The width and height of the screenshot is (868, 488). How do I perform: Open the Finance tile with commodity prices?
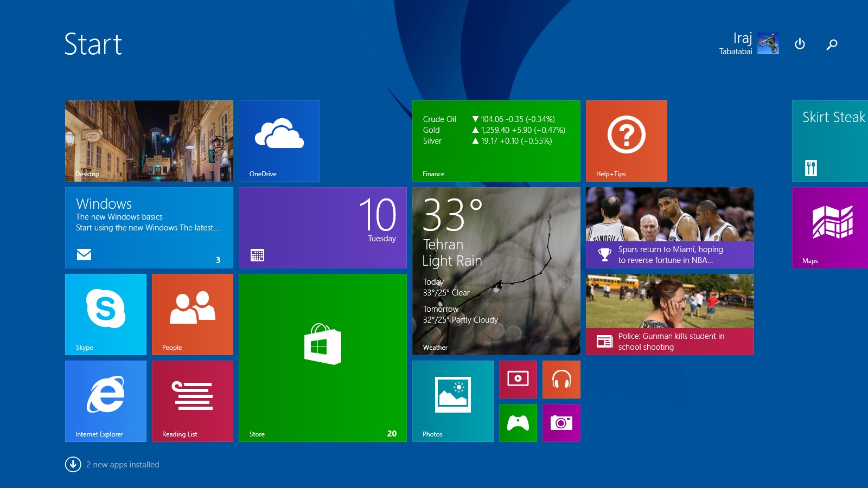[x=496, y=141]
